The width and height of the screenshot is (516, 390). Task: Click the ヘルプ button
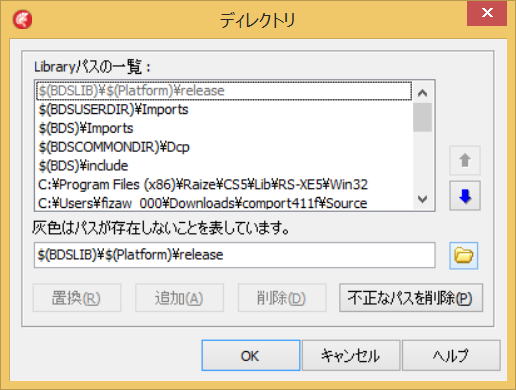click(x=451, y=355)
